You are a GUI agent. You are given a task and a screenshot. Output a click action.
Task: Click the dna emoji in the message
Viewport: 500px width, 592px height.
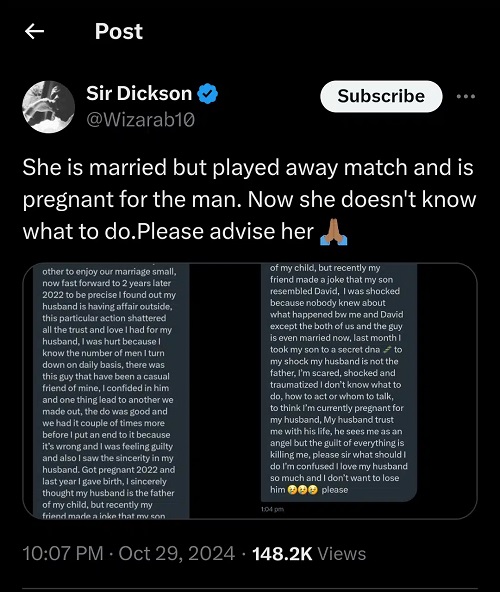[x=387, y=350]
